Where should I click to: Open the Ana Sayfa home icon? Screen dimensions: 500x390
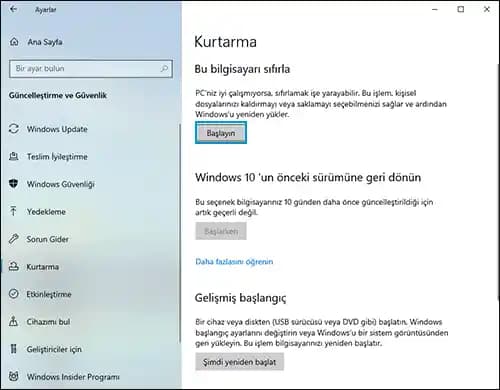14,42
